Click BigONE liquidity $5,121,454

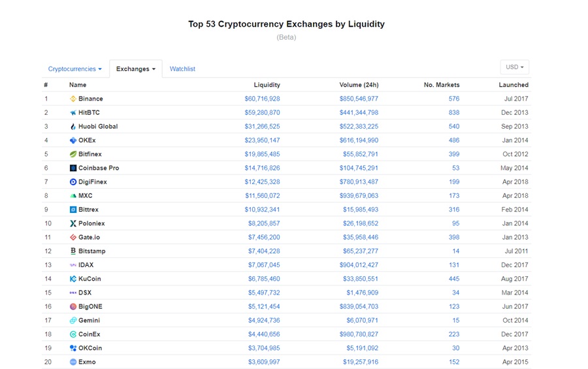point(264,306)
